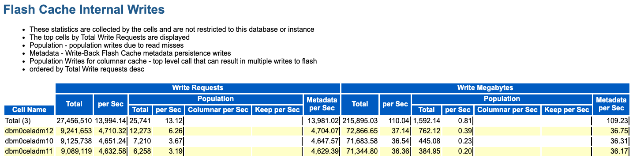Click the Flash Cache Internal Writes heading

84,9
